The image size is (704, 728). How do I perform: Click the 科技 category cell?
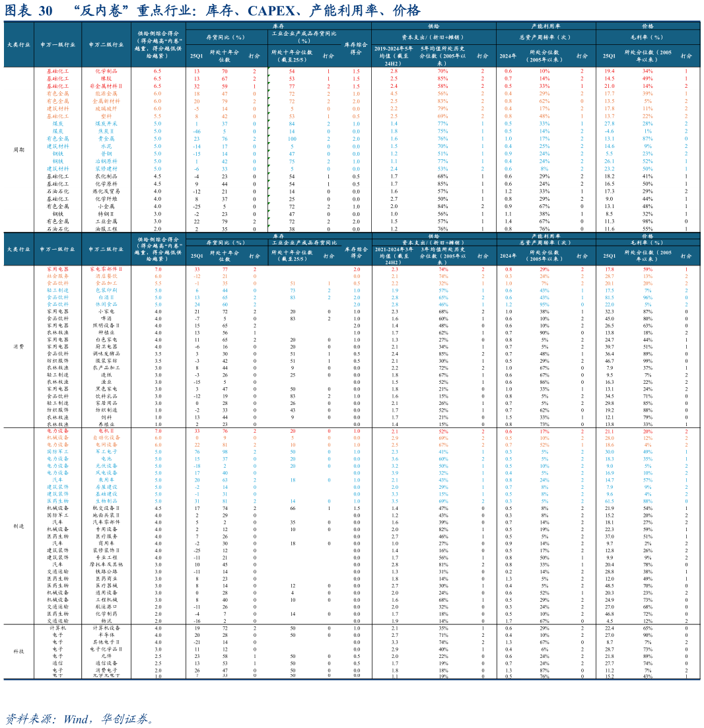tap(18, 651)
